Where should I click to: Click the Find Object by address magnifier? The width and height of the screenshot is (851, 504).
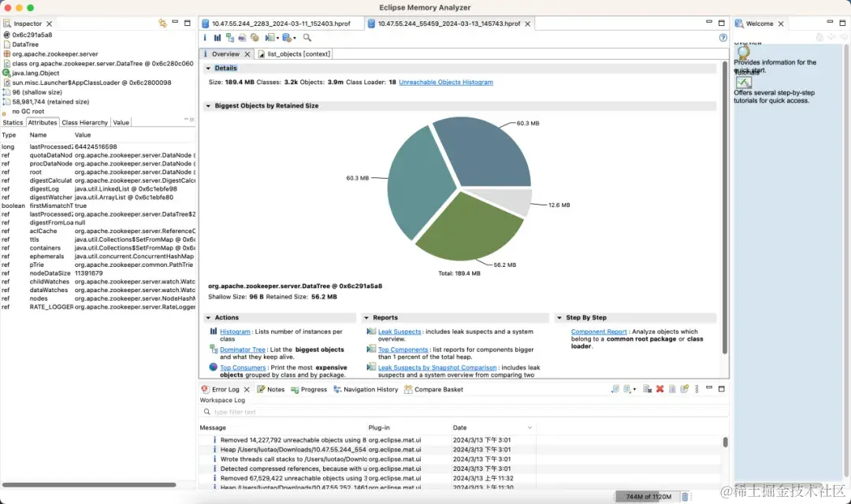point(307,38)
